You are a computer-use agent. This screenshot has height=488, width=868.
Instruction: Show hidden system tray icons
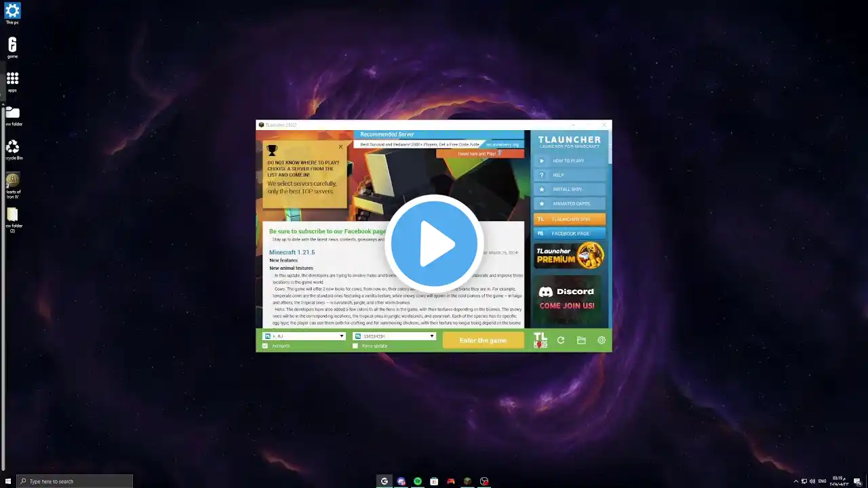click(x=796, y=481)
